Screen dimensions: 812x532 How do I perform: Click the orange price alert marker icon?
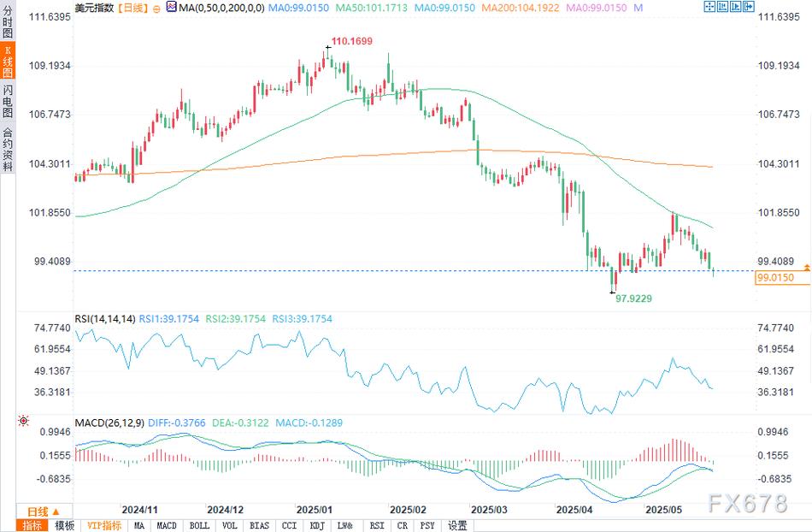click(806, 269)
